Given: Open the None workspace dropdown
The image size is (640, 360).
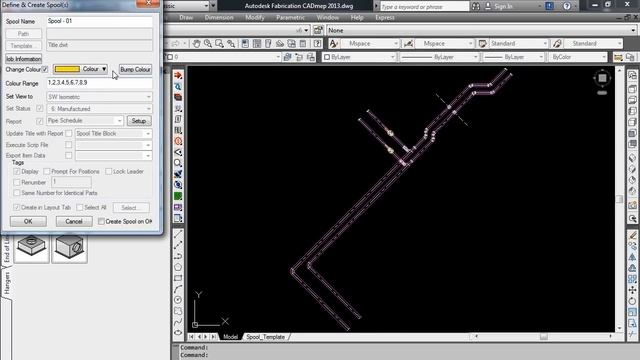Looking at the screenshot, I should pyautogui.click(x=482, y=30).
